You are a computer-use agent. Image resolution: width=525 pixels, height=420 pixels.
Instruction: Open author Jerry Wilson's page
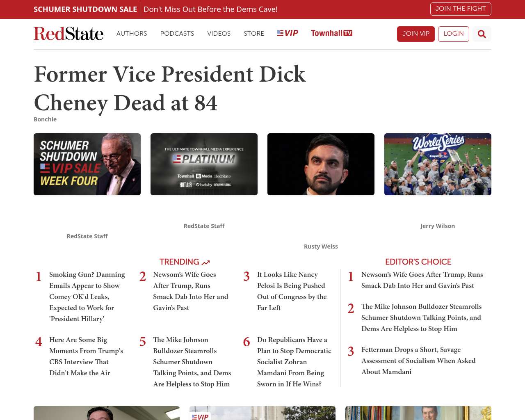438,226
